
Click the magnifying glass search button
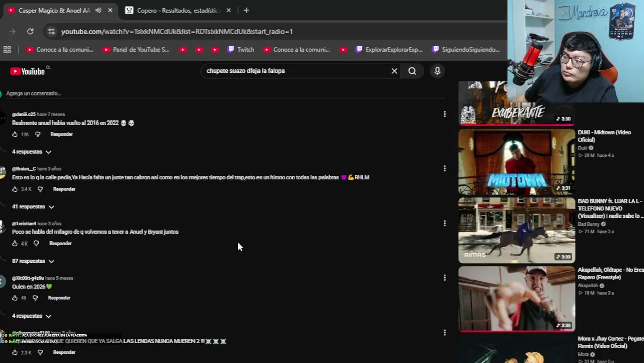pyautogui.click(x=412, y=71)
